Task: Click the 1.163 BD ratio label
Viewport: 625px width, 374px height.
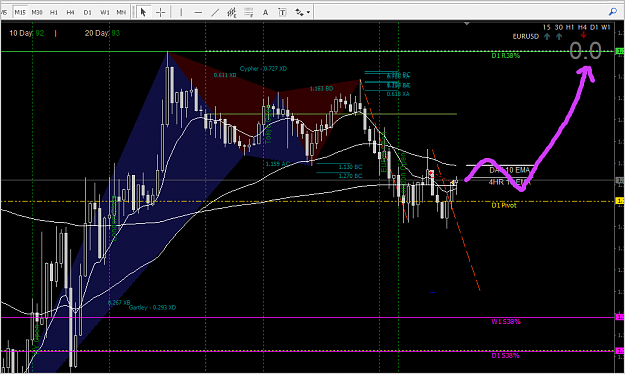Action: (321, 89)
